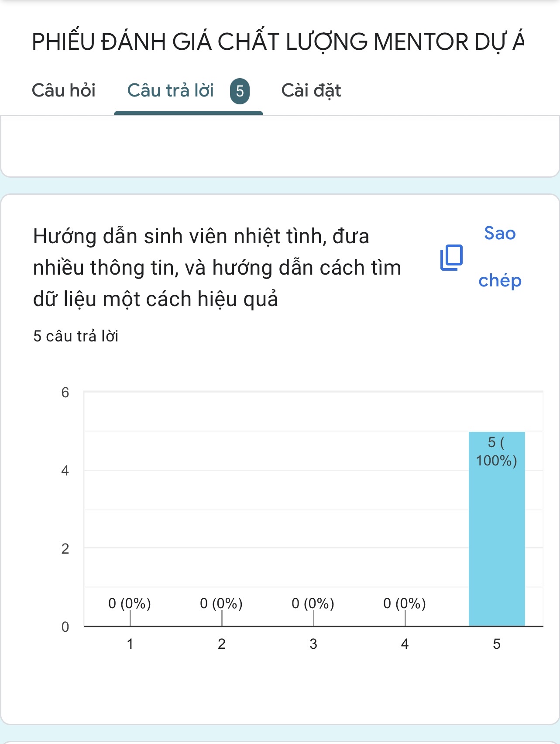This screenshot has height=744, width=560.
Task: Click the '0 (0%)' label above rating 4
Action: pyautogui.click(x=405, y=603)
